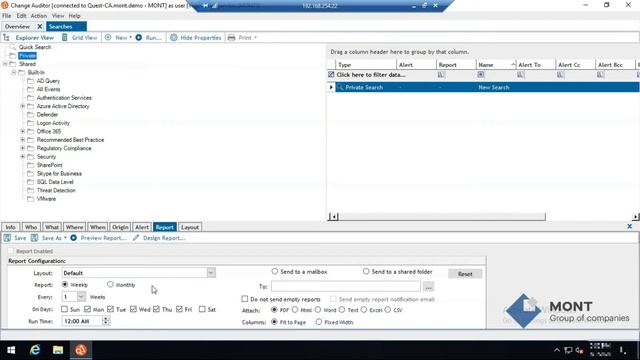Open the When properties tab
The width and height of the screenshot is (640, 360).
(98, 227)
